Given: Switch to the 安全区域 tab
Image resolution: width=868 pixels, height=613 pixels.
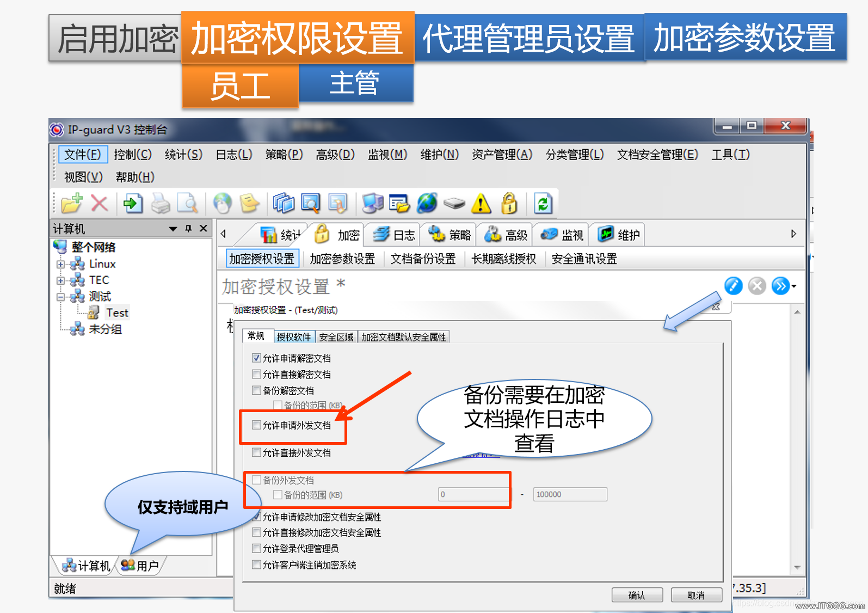Looking at the screenshot, I should [336, 337].
